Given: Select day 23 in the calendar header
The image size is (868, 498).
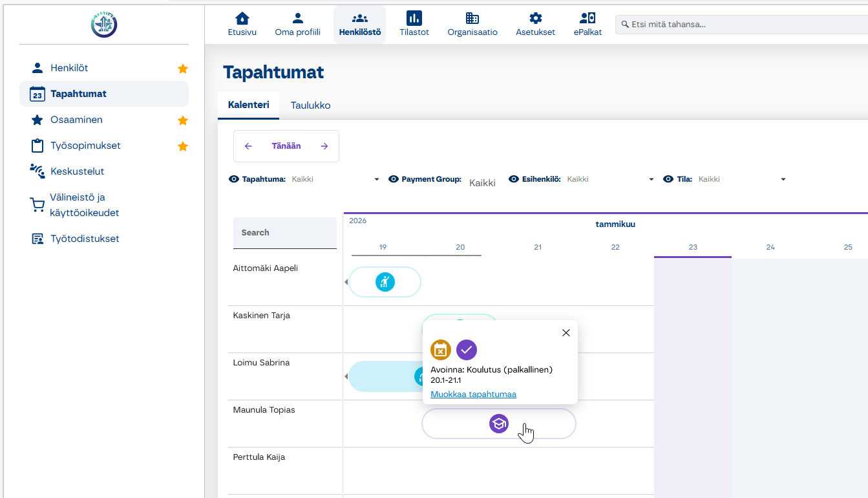Looking at the screenshot, I should pos(693,247).
